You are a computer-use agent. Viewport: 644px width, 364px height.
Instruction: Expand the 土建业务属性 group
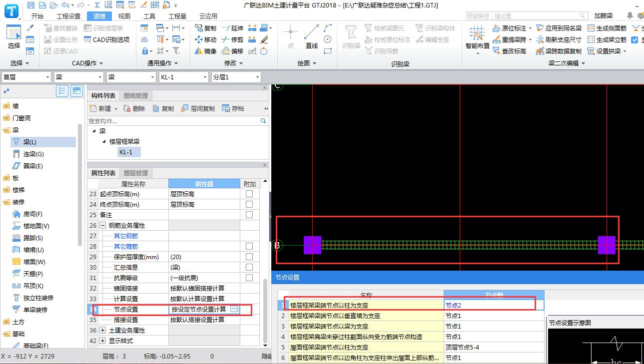point(103,330)
